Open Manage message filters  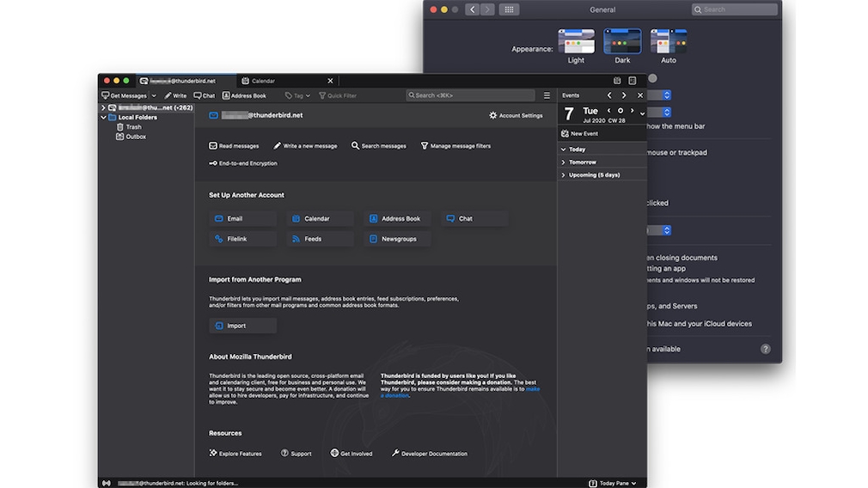[x=455, y=146]
